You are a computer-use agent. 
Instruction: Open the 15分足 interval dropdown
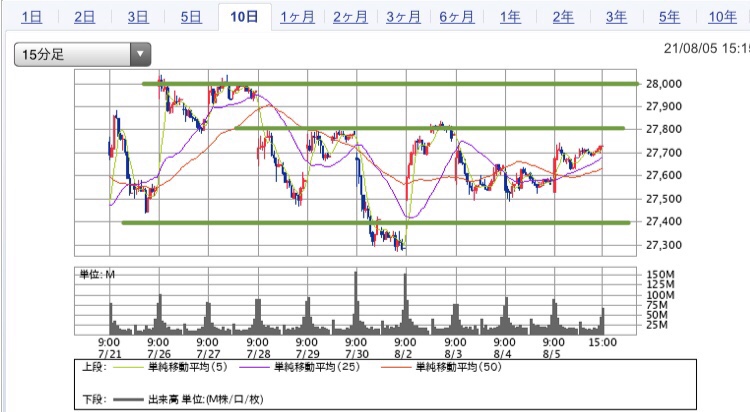[x=82, y=54]
